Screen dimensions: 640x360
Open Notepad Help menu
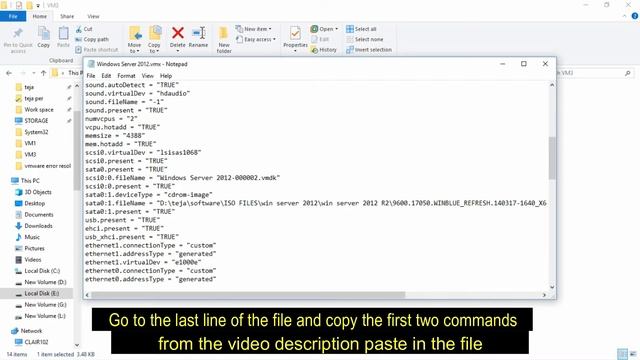pos(166,76)
